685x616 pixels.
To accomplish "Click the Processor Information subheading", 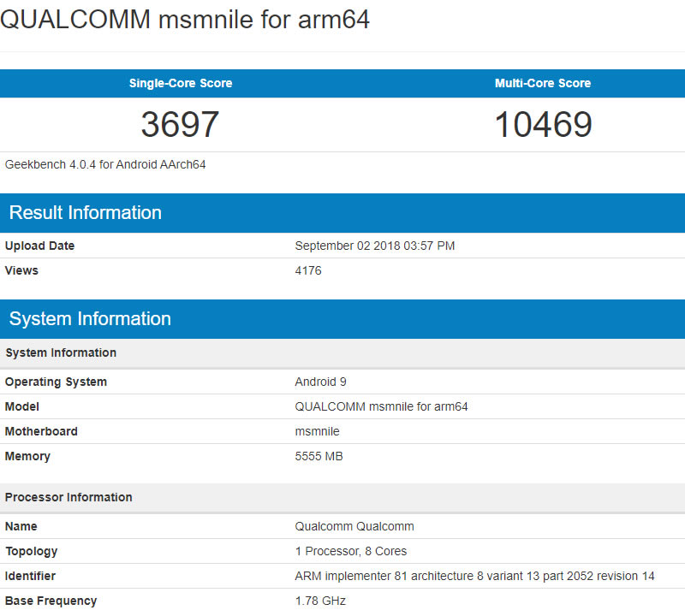I will pos(68,497).
